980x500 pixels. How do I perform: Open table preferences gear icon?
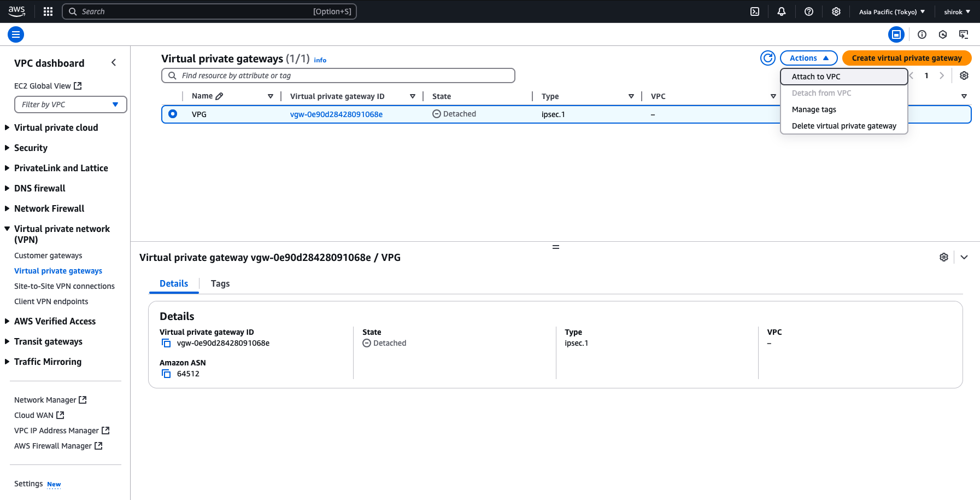[x=964, y=75]
